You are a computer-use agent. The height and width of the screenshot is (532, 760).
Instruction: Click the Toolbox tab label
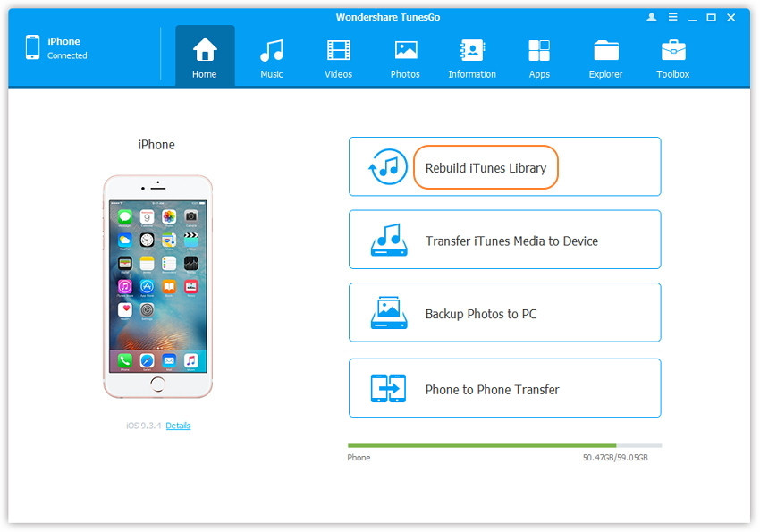tap(673, 74)
